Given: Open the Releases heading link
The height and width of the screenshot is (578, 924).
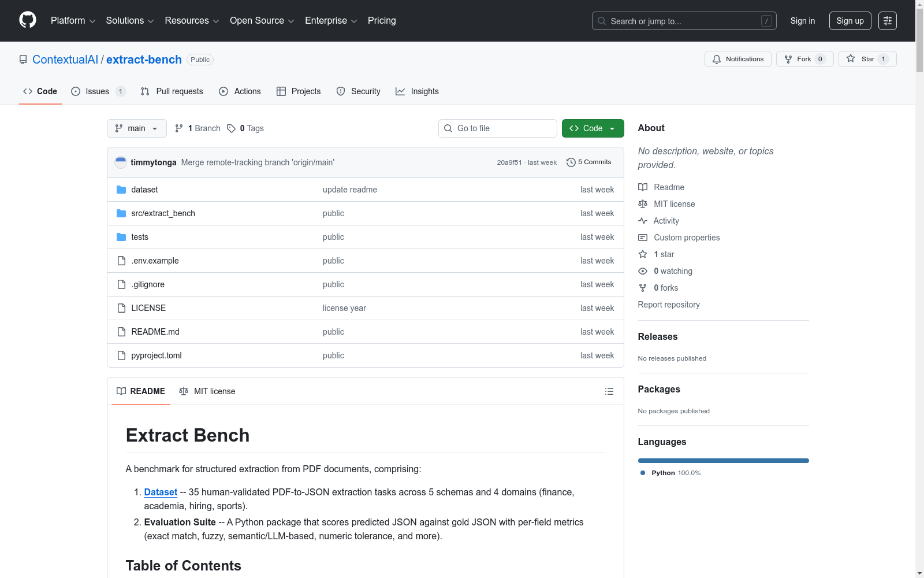Looking at the screenshot, I should click(x=658, y=336).
